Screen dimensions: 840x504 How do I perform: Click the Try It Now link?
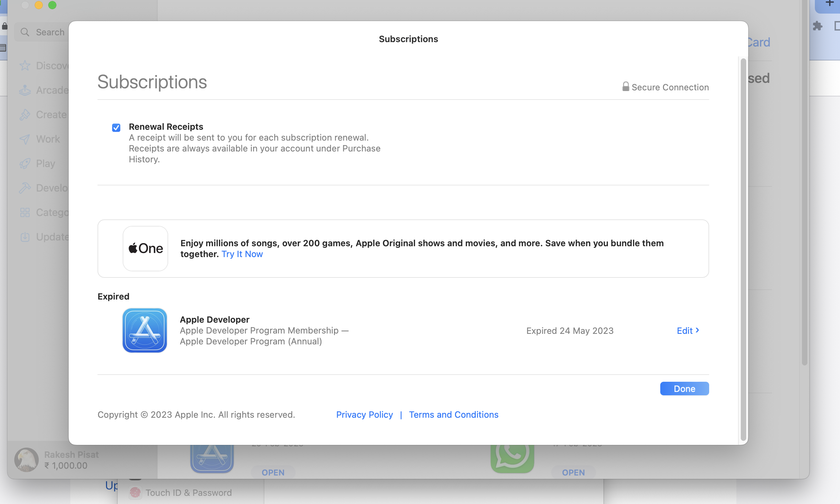click(x=242, y=254)
